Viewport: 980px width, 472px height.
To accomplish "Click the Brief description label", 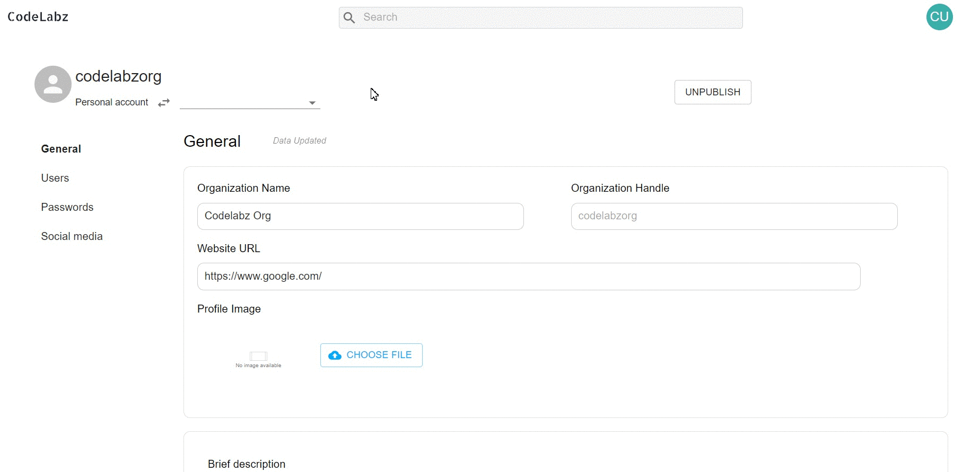I will (247, 464).
